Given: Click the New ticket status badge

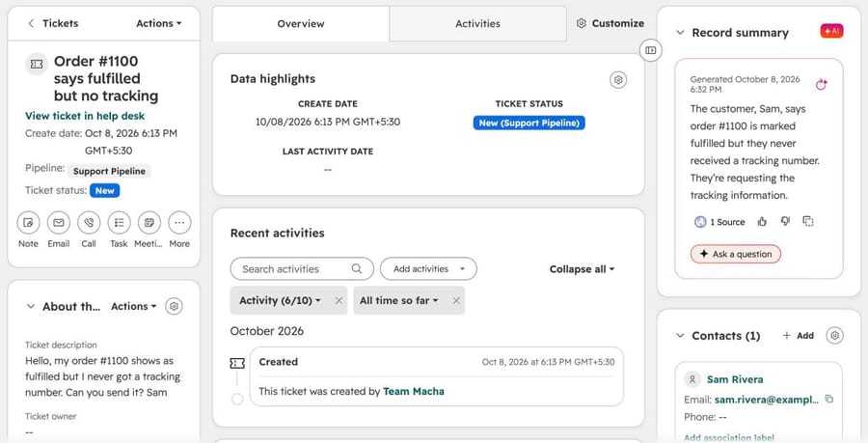Looking at the screenshot, I should pyautogui.click(x=104, y=190).
